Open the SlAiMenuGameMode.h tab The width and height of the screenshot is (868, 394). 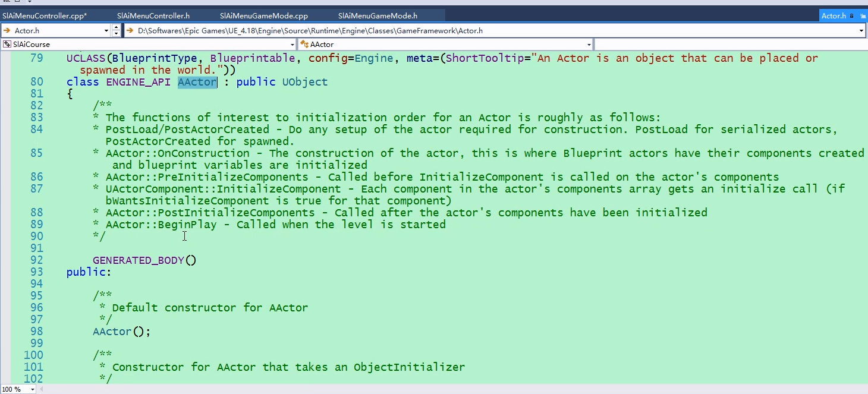point(378,15)
